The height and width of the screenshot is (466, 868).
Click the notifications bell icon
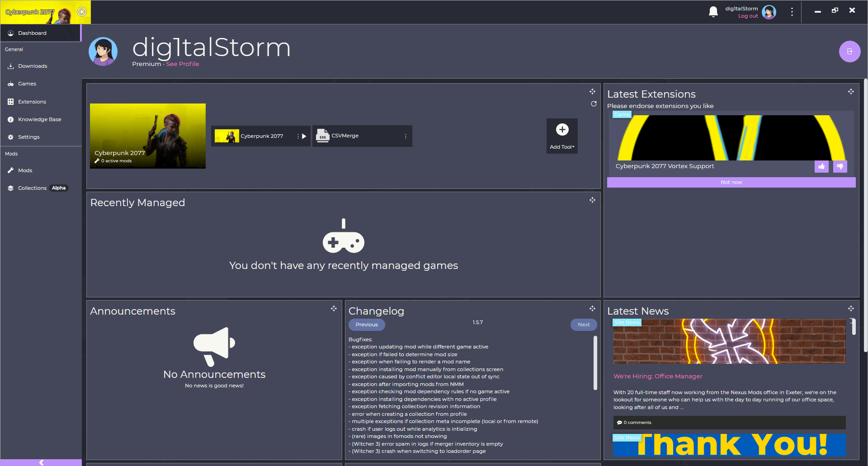point(713,11)
